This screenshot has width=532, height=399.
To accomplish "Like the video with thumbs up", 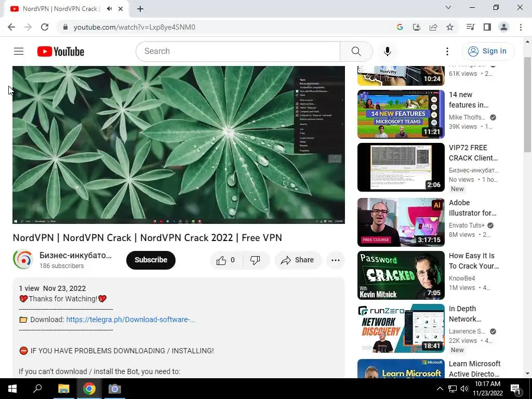I will [x=226, y=260].
